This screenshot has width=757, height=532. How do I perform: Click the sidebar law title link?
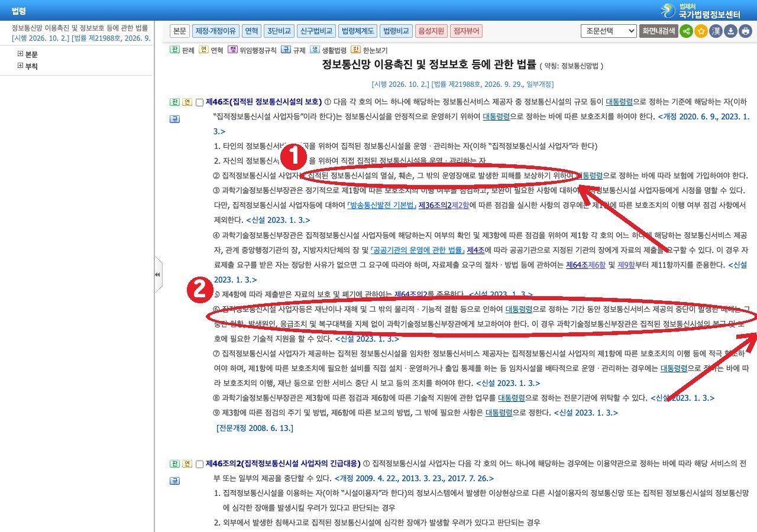tap(80, 28)
